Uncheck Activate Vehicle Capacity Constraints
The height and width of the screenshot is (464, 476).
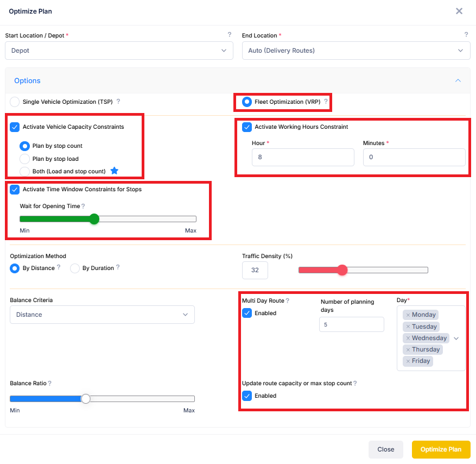(x=15, y=127)
